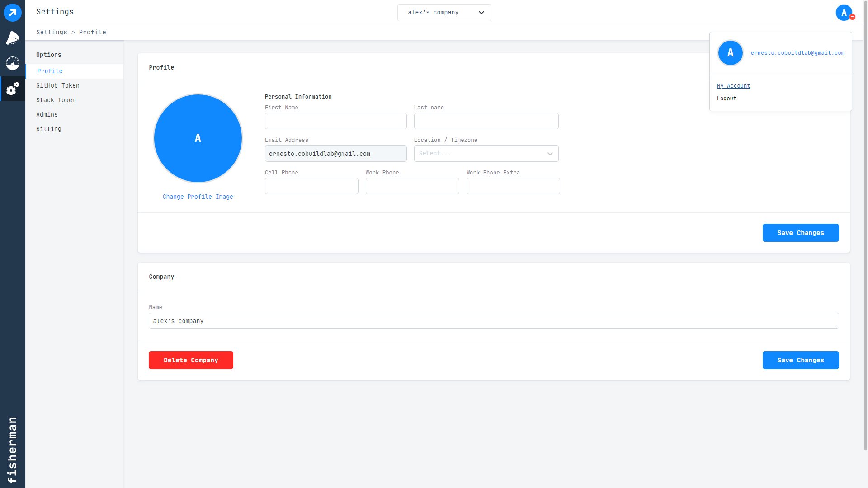Image resolution: width=868 pixels, height=488 pixels.
Task: Open My Account from the popup menu
Action: (x=733, y=85)
